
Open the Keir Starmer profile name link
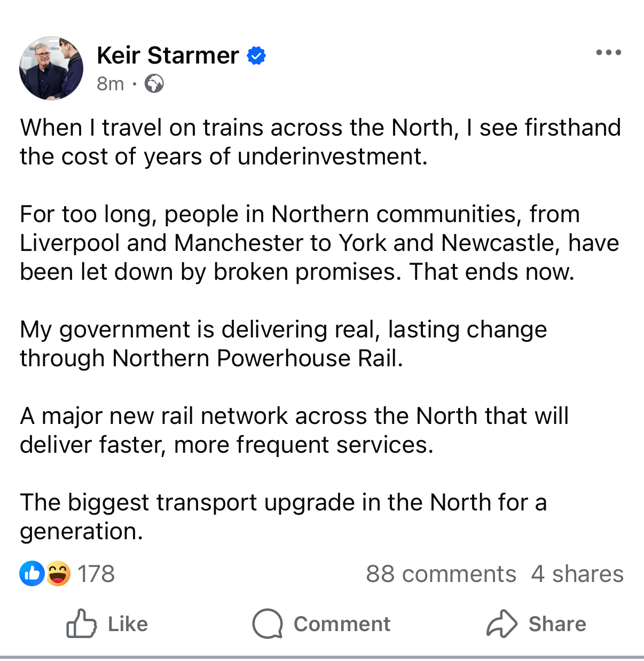click(168, 56)
